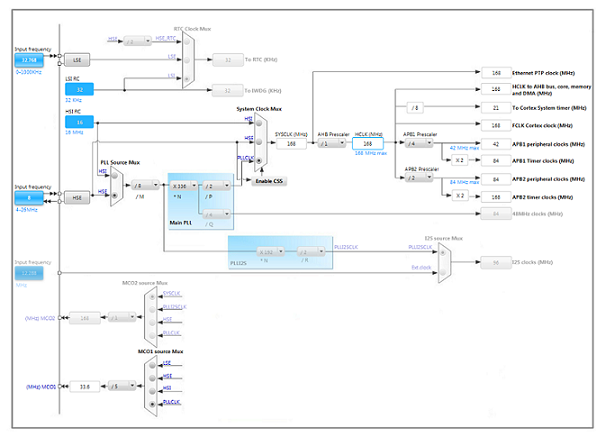The height and width of the screenshot is (437, 606).
Task: Select PLLCLK in MCO1 source Mux
Action: coord(152,404)
